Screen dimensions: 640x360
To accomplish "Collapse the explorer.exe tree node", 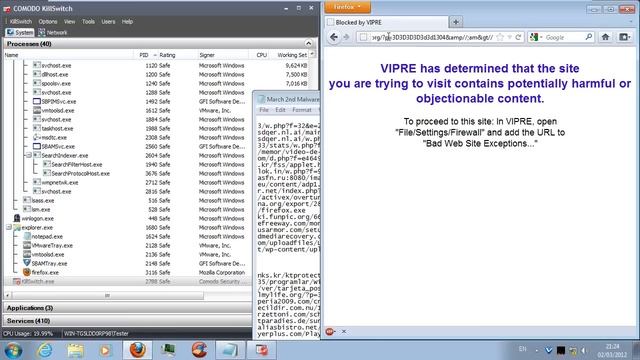I will click(x=9, y=227).
